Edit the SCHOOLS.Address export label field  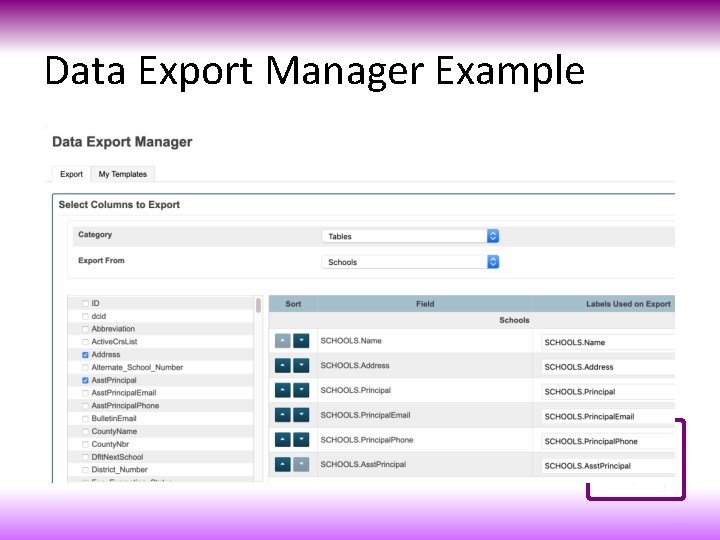point(608,367)
